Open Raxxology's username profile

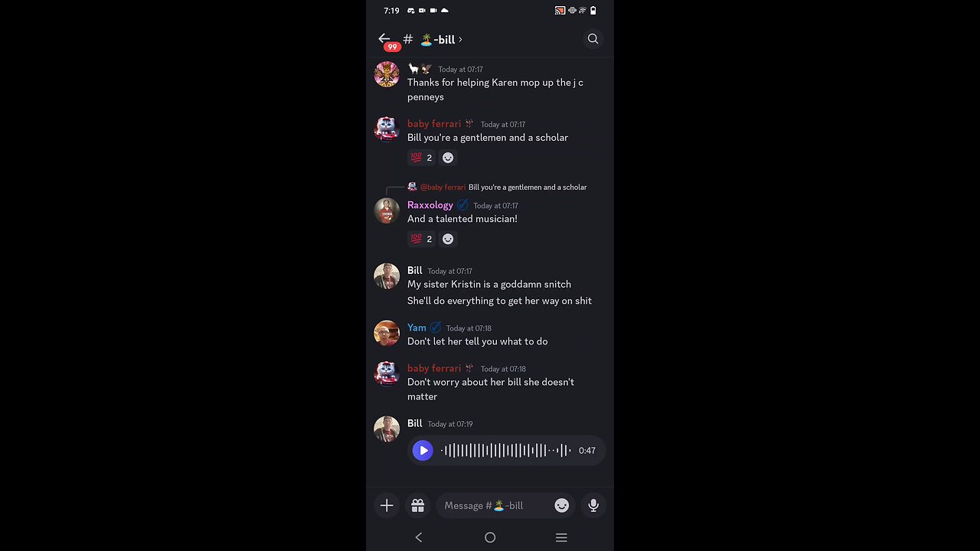point(430,205)
